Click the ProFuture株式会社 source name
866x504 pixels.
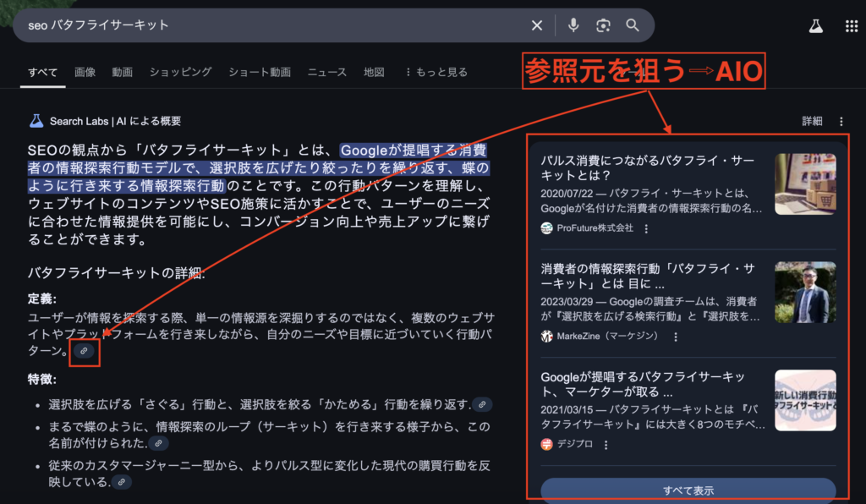tap(595, 228)
